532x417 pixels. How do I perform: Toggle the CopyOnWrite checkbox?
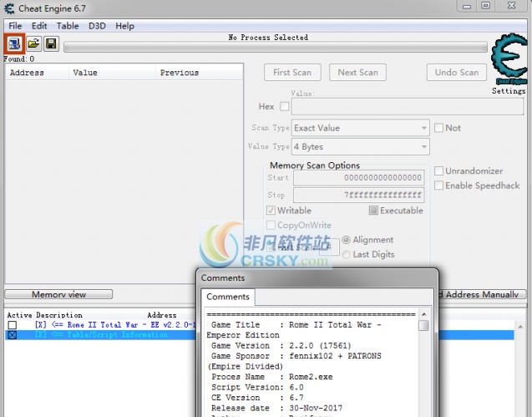click(271, 225)
